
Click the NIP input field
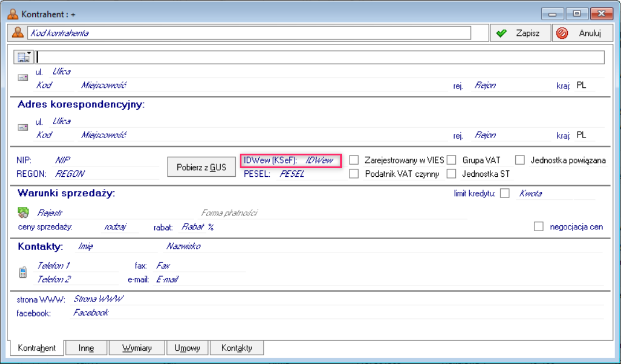[x=106, y=160]
